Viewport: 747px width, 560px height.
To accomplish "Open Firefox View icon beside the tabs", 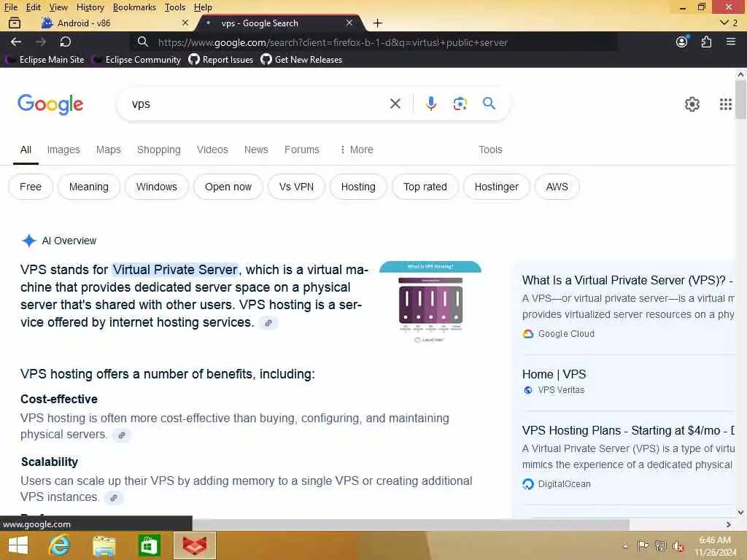I will click(15, 23).
